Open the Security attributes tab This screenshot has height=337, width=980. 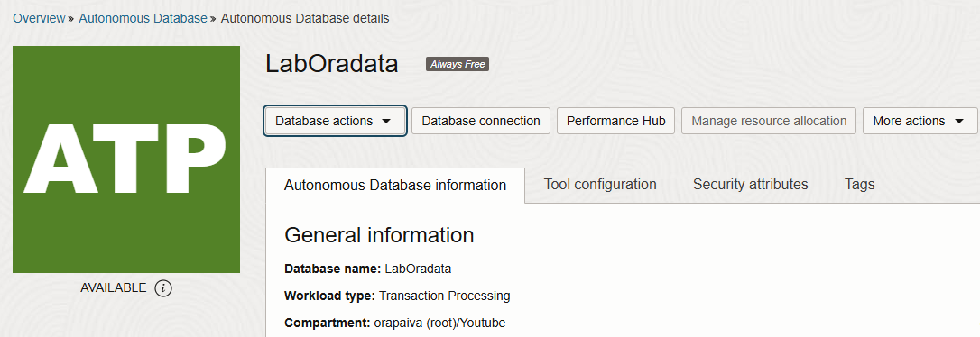click(750, 184)
